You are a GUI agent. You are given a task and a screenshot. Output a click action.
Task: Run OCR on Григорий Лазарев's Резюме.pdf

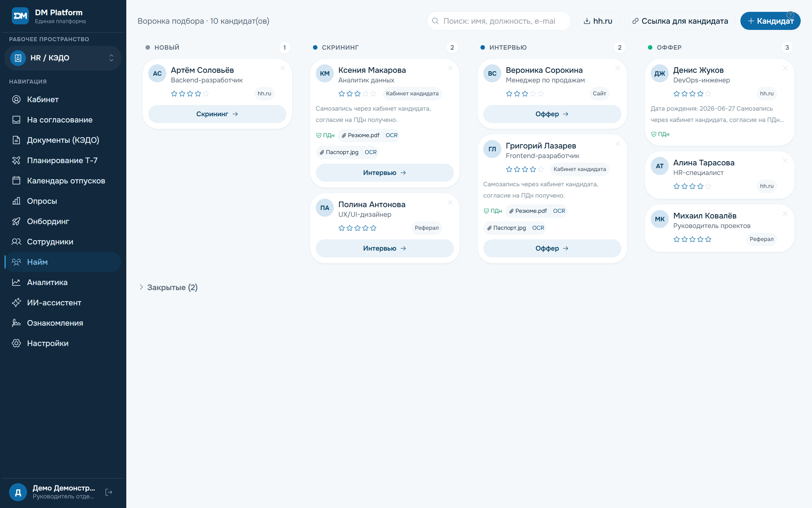[559, 211]
